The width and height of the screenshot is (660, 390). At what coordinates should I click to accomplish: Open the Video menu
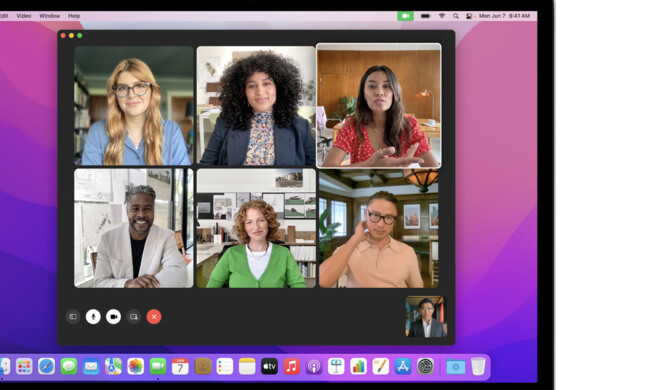point(24,16)
